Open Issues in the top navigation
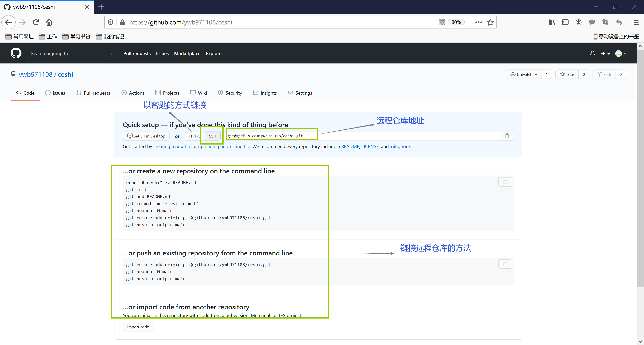This screenshot has width=644, height=345. tap(162, 53)
